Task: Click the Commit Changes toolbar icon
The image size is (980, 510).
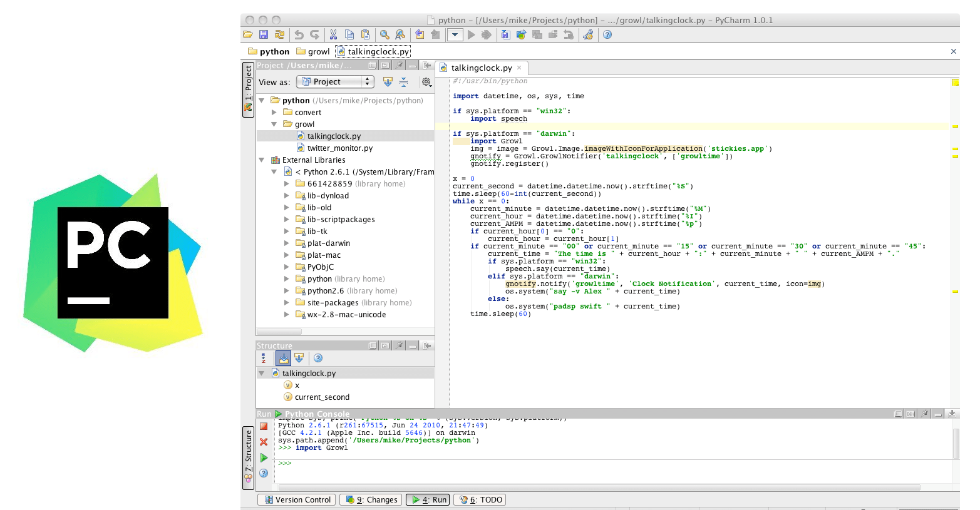Action: [x=506, y=34]
